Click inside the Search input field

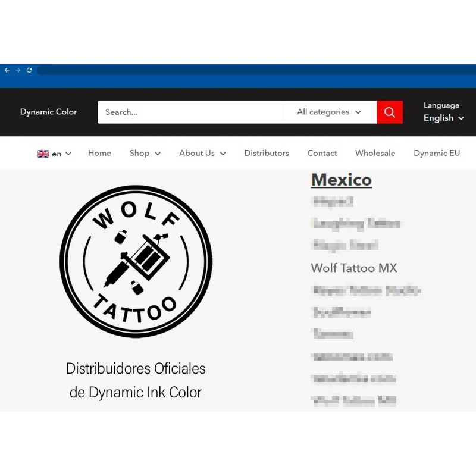point(190,112)
